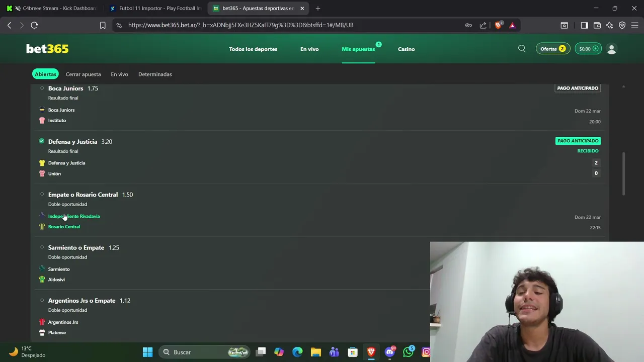Open a new browser tab
The height and width of the screenshot is (362, 644).
(x=317, y=8)
